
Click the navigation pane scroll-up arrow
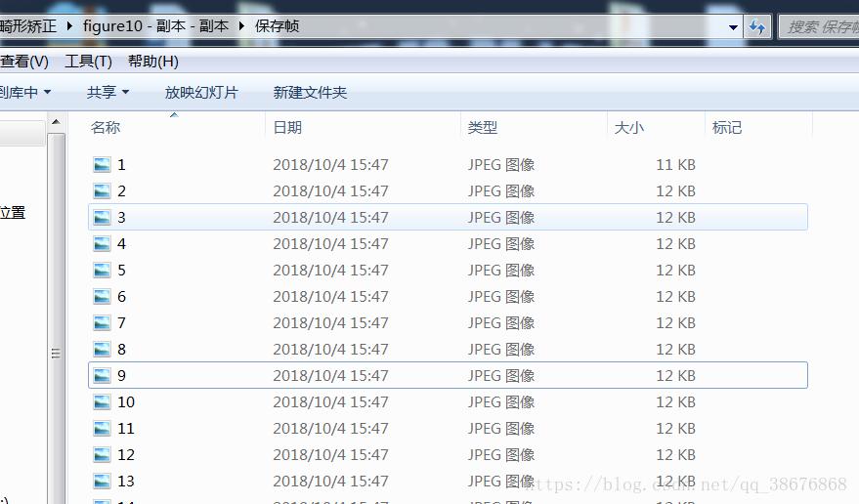click(x=56, y=122)
